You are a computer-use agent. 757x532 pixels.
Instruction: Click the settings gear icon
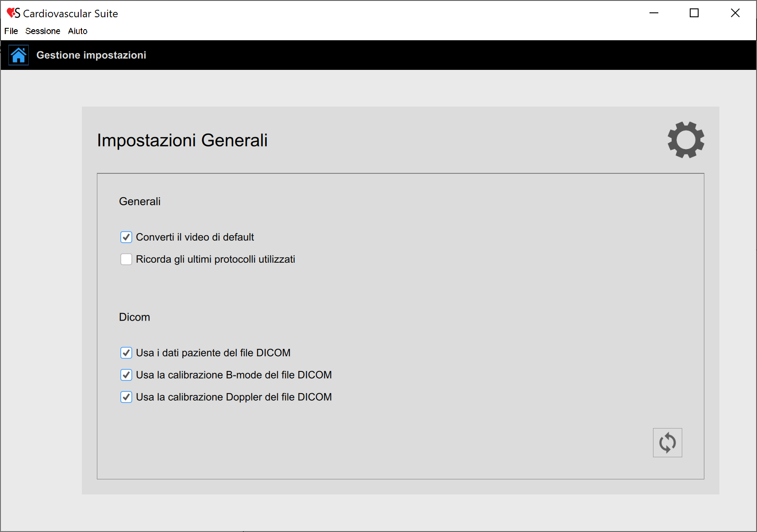pos(686,140)
